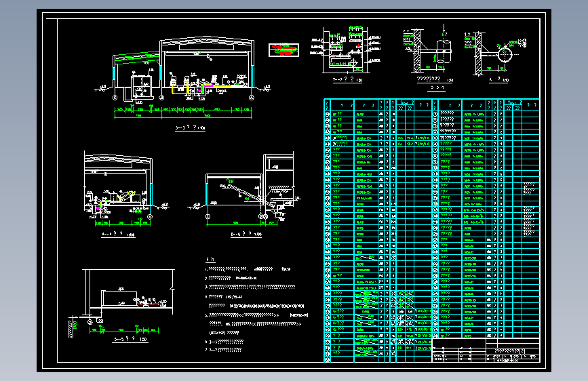
Task: Click the drawing name cell in title block
Action: coord(512,351)
